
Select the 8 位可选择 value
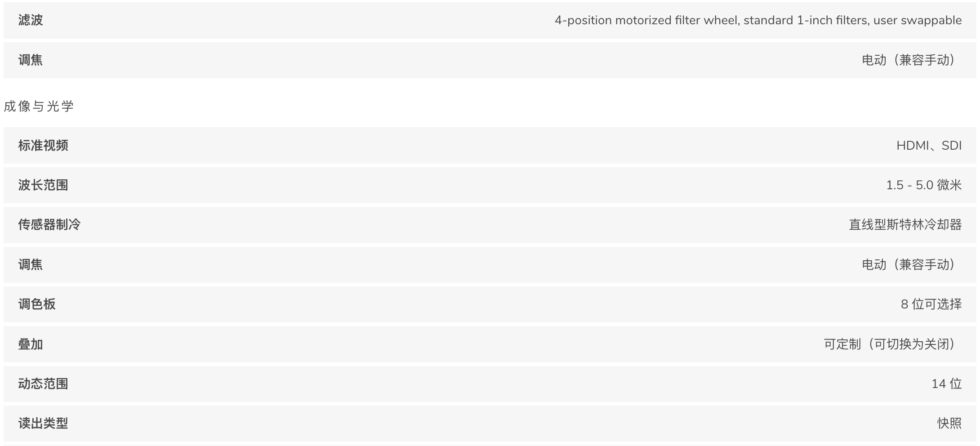(x=931, y=304)
